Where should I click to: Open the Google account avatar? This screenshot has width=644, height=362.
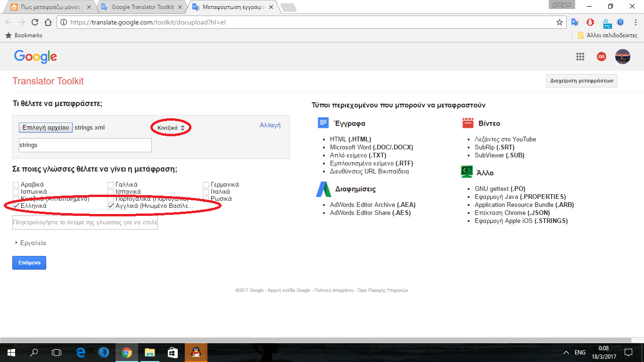coord(623,57)
